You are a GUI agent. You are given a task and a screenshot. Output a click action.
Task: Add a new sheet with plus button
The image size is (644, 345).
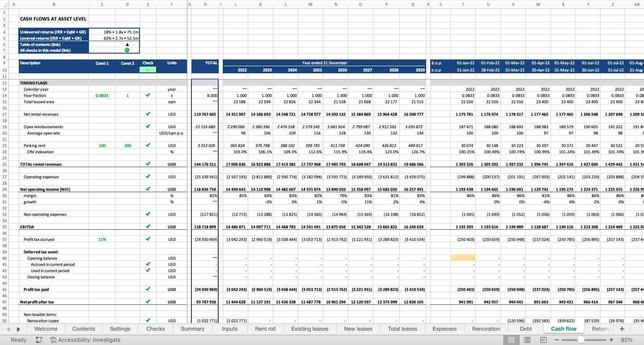coord(622,329)
